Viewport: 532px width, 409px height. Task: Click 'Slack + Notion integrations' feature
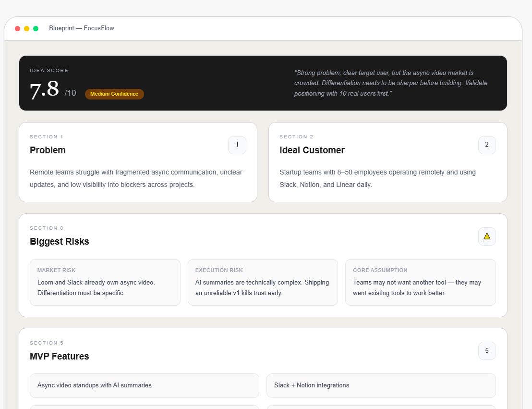point(381,385)
